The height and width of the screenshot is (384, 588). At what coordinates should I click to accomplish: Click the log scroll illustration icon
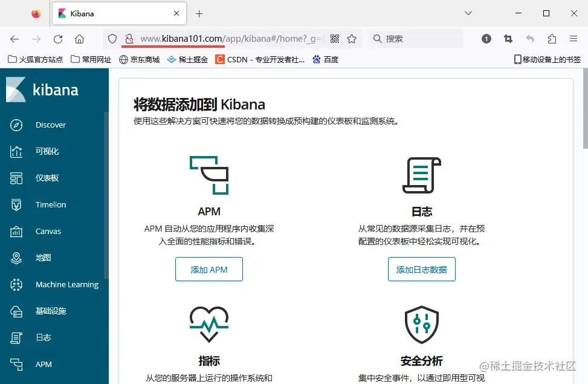(421, 175)
